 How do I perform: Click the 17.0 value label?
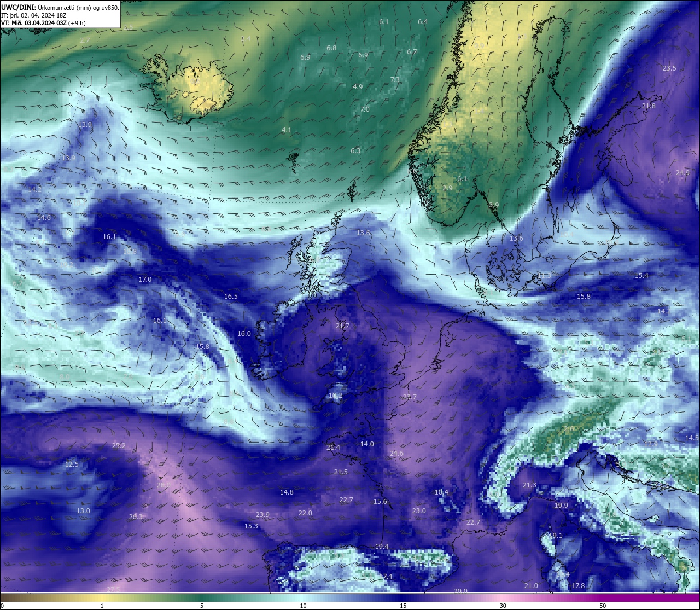tap(145, 280)
